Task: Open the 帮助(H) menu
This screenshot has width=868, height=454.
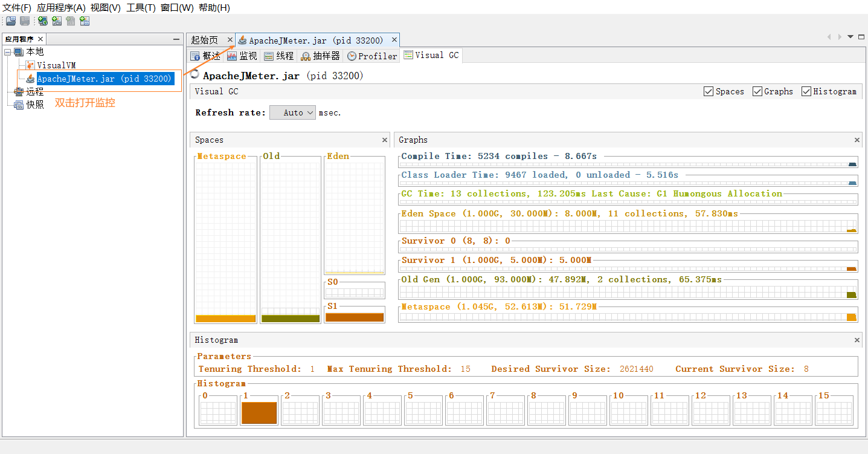Action: click(214, 7)
